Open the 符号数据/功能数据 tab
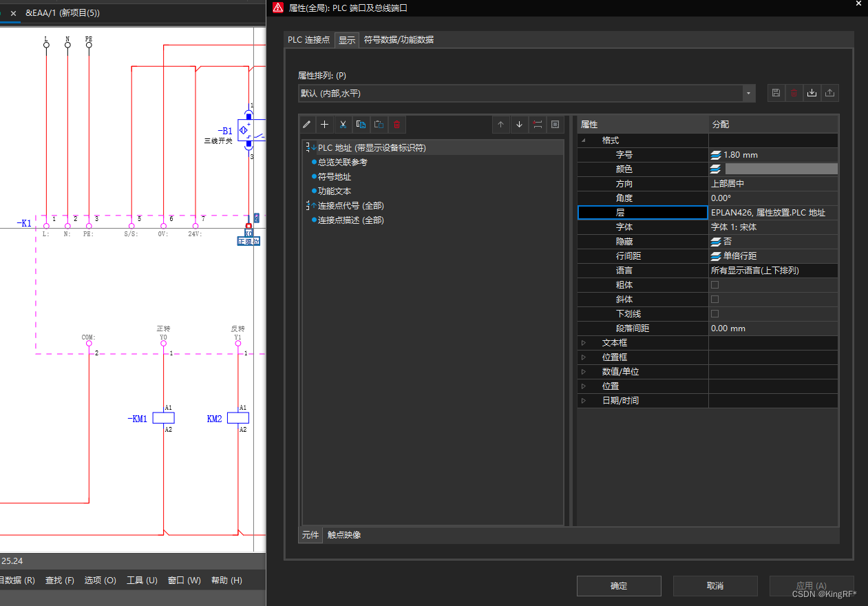 coord(399,40)
